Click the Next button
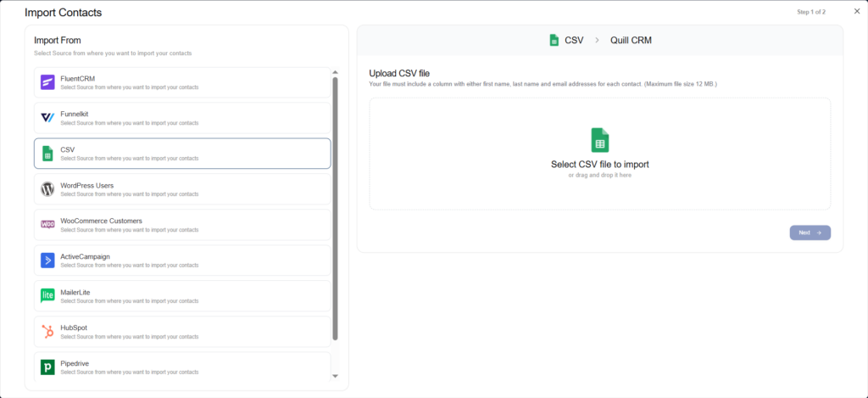 pyautogui.click(x=810, y=233)
